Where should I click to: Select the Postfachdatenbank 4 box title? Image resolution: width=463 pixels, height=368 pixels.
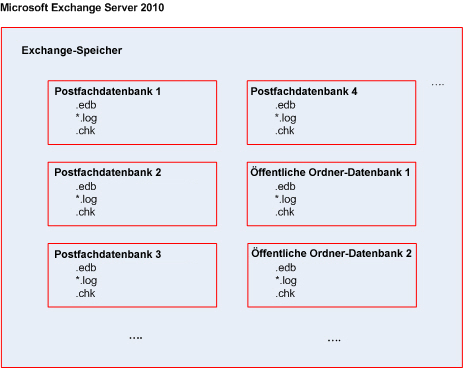tap(304, 91)
